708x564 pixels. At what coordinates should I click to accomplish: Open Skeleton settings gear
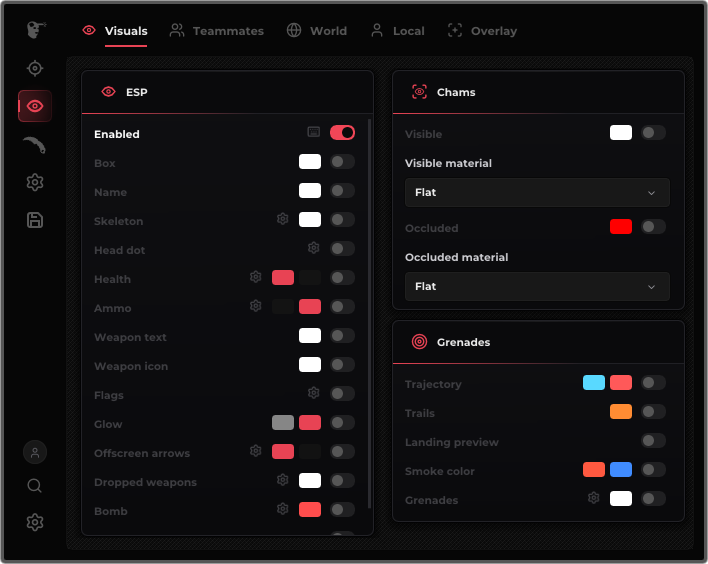click(283, 219)
